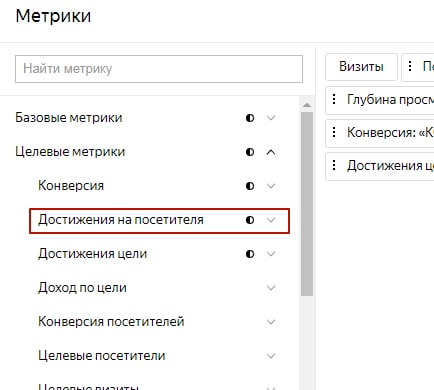Click the half-circle icon beside Базовые метрики
434x390 pixels.
(x=250, y=118)
